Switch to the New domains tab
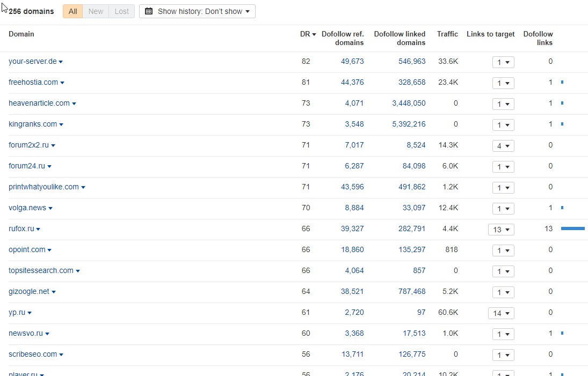 pos(96,11)
